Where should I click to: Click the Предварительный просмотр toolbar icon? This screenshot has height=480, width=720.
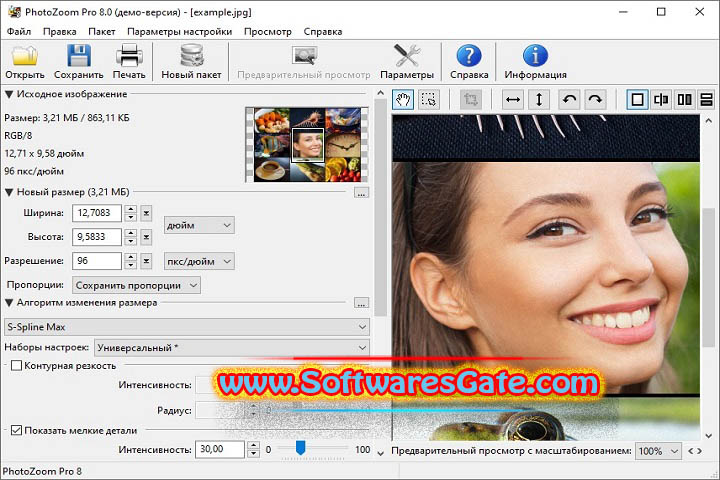pyautogui.click(x=304, y=56)
